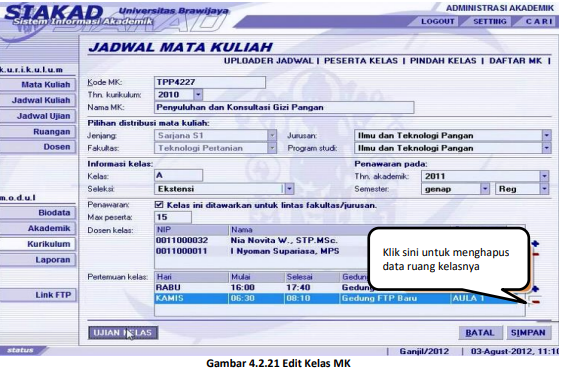Open the SETTING tab
Image resolution: width=561 pixels, height=371 pixels.
click(x=490, y=21)
